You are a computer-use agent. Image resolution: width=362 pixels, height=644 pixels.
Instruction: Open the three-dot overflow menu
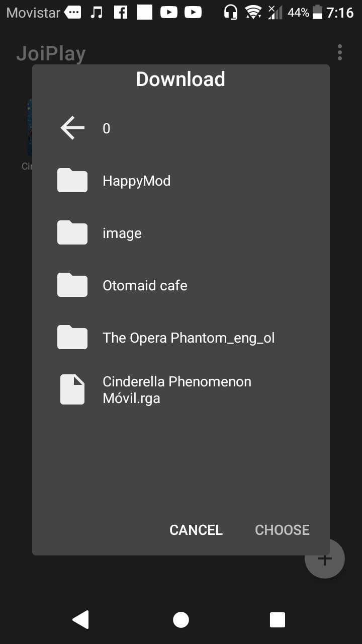pos(340,52)
